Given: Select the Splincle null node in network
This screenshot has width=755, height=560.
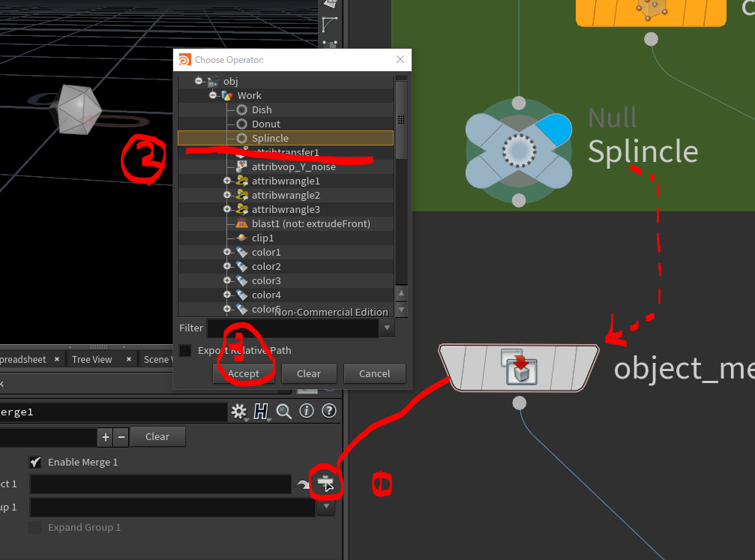Looking at the screenshot, I should pos(519,151).
